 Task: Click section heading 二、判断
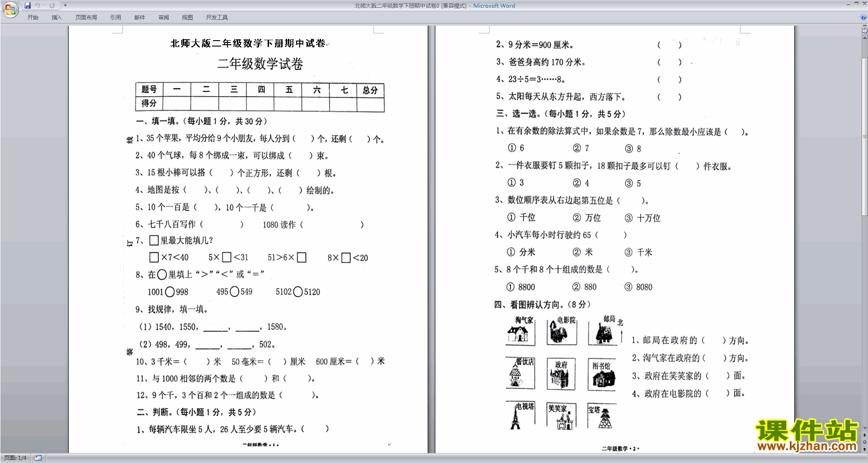pyautogui.click(x=197, y=412)
